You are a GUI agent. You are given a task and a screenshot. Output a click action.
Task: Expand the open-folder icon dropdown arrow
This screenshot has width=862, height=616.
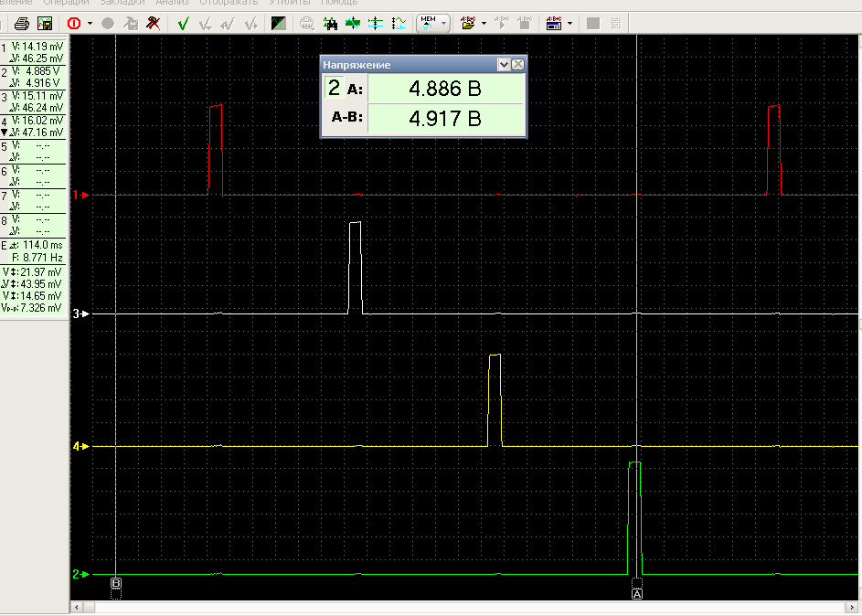tap(483, 24)
